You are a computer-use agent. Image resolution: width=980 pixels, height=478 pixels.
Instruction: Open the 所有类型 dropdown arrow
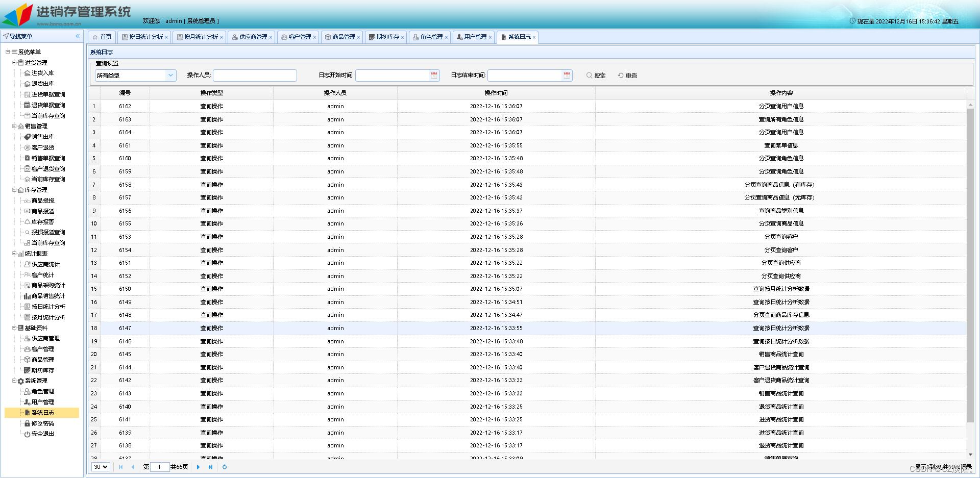(x=170, y=76)
